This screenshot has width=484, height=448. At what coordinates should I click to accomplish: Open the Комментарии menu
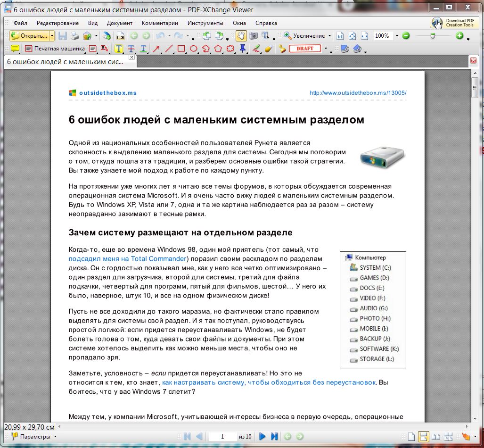point(160,23)
